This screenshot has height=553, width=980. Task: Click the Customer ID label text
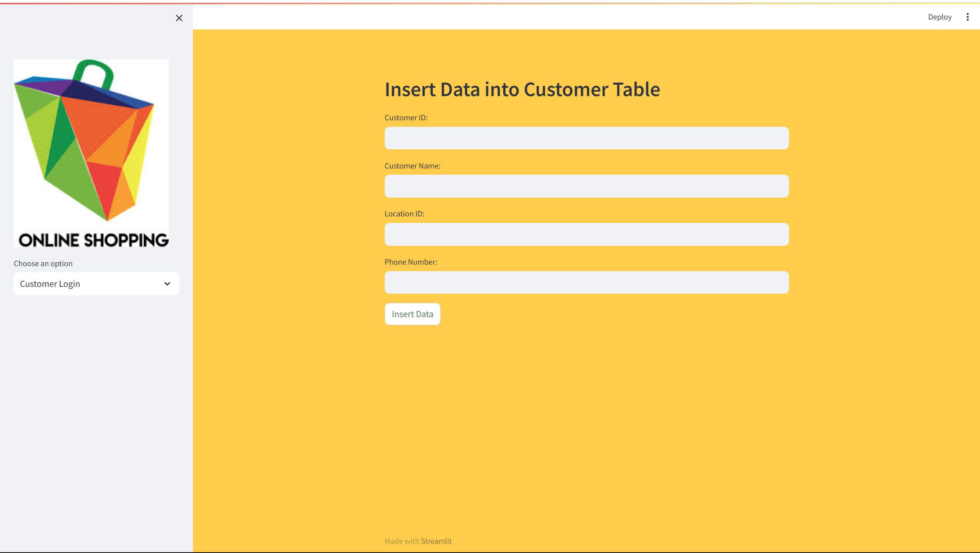(406, 118)
